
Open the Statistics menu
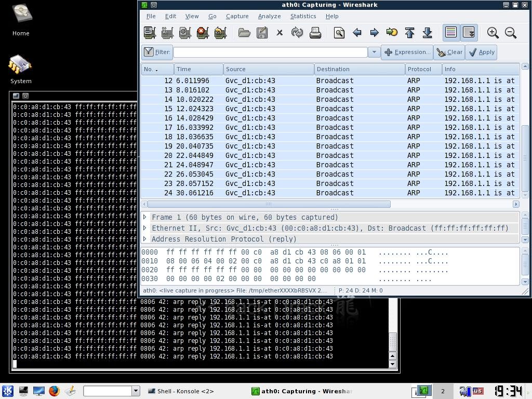303,16
